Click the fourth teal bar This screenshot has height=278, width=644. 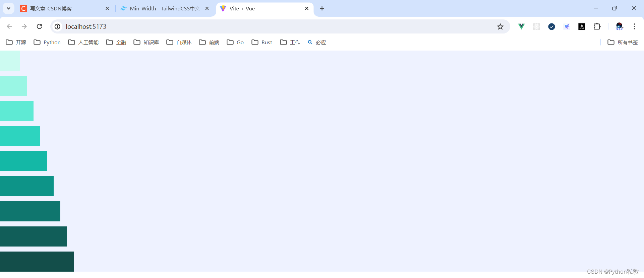[20, 136]
